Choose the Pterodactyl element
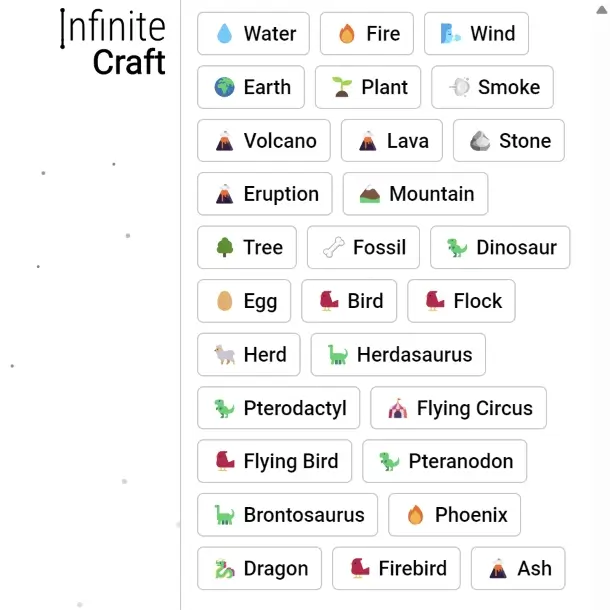 click(279, 408)
